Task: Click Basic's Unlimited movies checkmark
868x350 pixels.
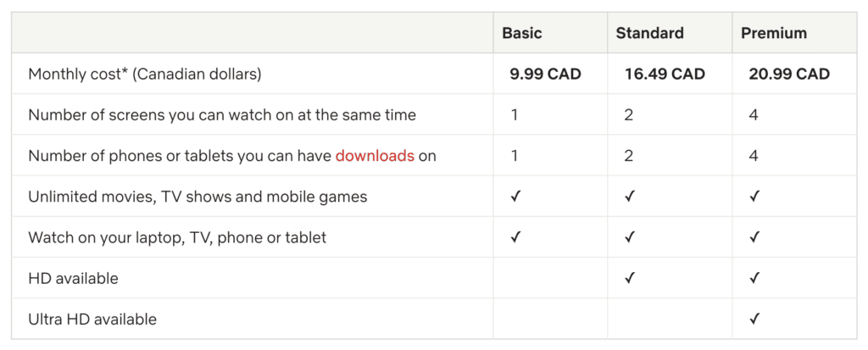Action: (516, 196)
